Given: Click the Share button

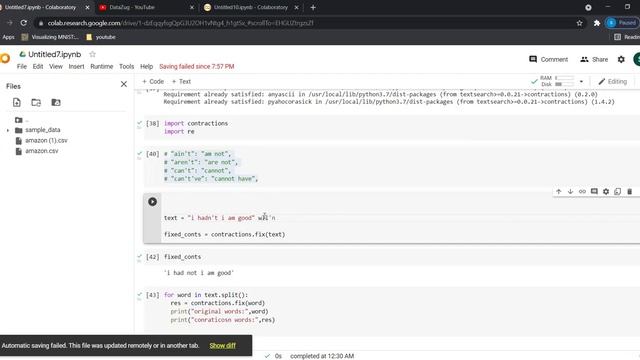Looking at the screenshot, I should pyautogui.click(x=594, y=60).
